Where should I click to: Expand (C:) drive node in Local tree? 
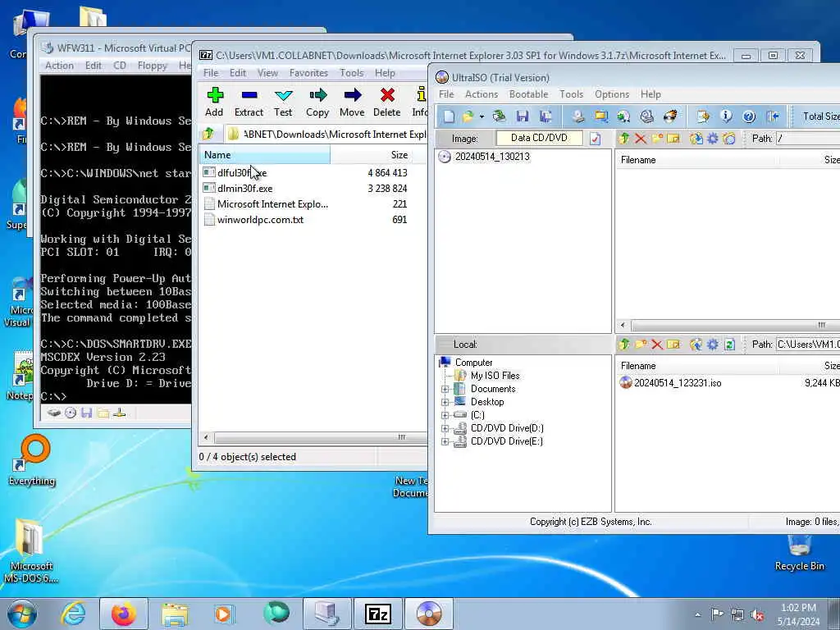(445, 415)
